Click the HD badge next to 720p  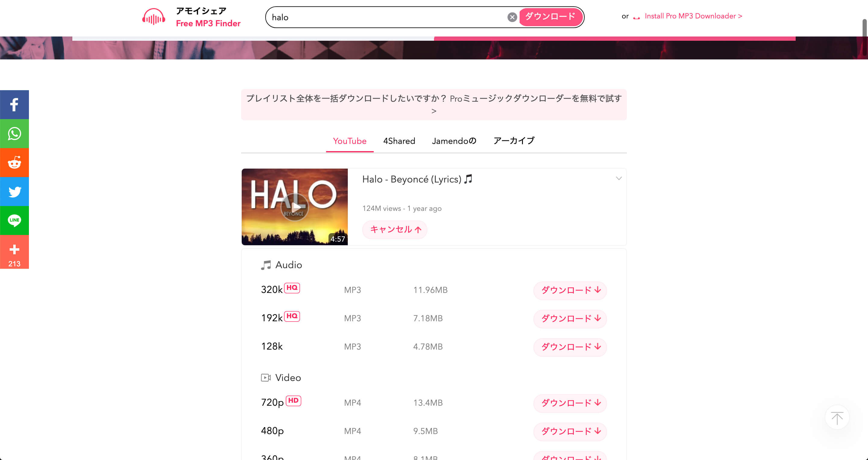(x=293, y=400)
